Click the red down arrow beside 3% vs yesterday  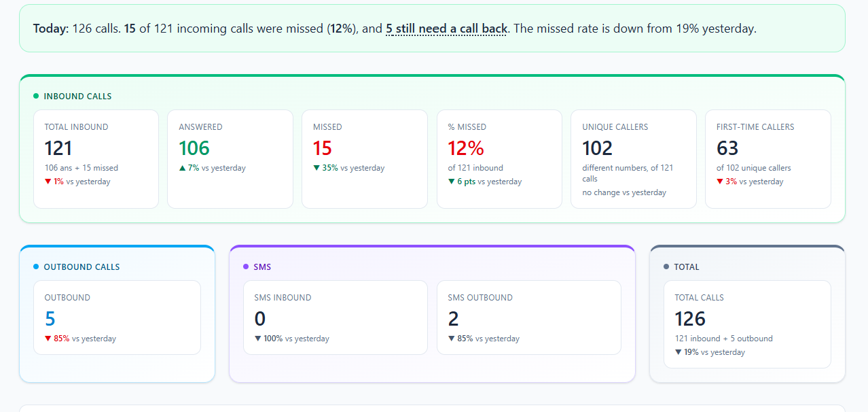pyautogui.click(x=720, y=182)
